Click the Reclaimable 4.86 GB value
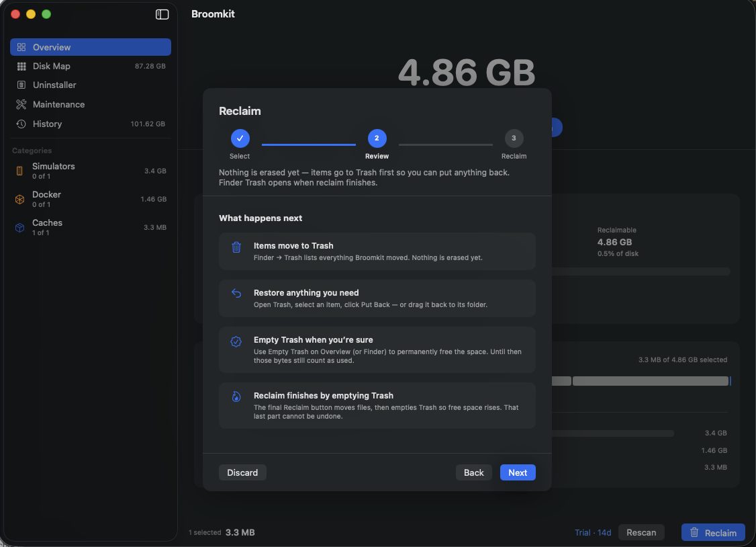 click(x=614, y=242)
